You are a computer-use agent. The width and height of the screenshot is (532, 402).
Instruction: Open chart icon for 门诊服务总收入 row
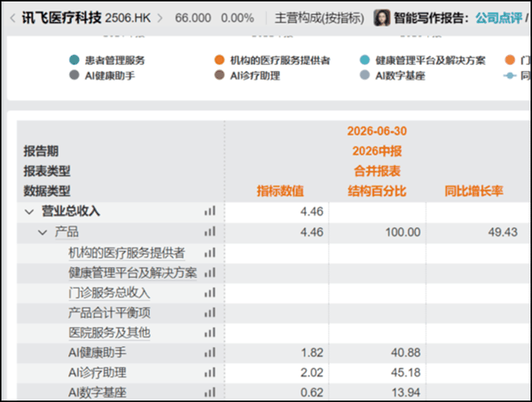[x=209, y=293]
